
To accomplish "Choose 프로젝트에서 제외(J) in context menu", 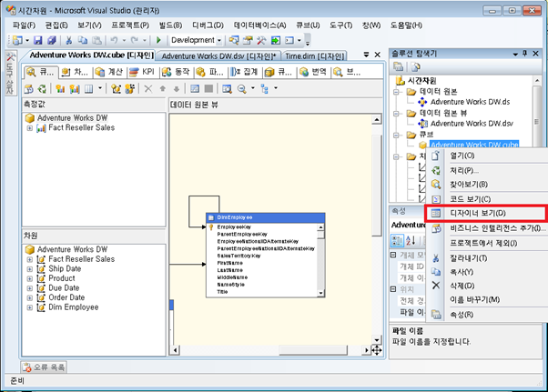I will point(487,243).
